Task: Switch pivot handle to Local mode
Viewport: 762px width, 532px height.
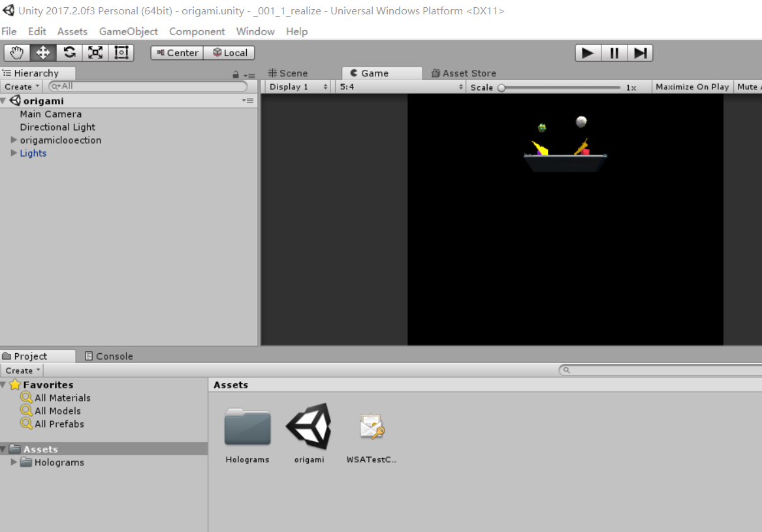Action: 229,52
